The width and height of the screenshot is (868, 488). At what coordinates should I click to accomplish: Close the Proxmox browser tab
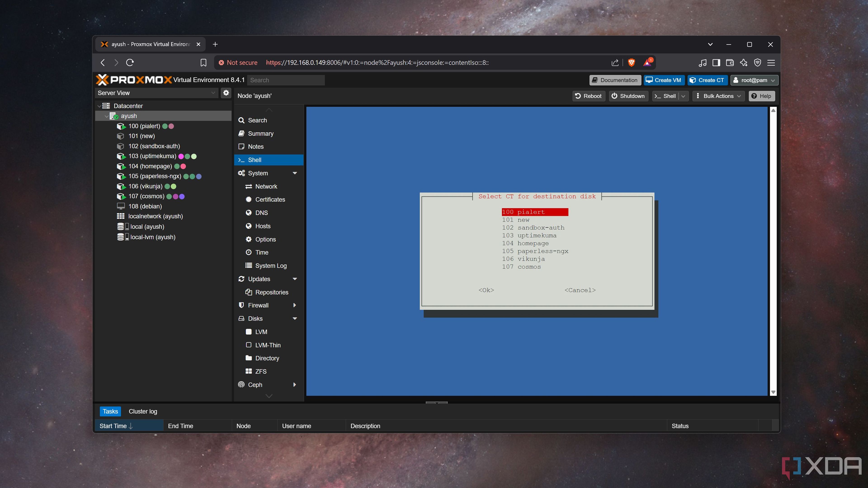tap(198, 44)
